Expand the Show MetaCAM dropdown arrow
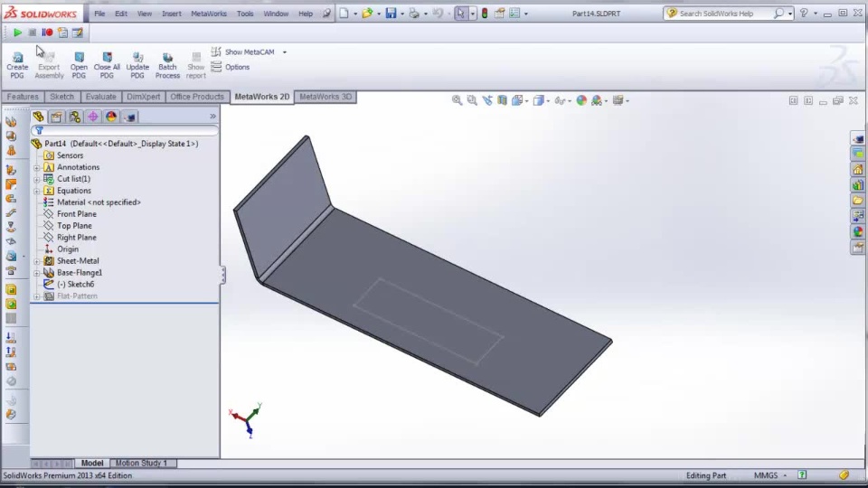Image resolution: width=868 pixels, height=488 pixels. click(285, 52)
